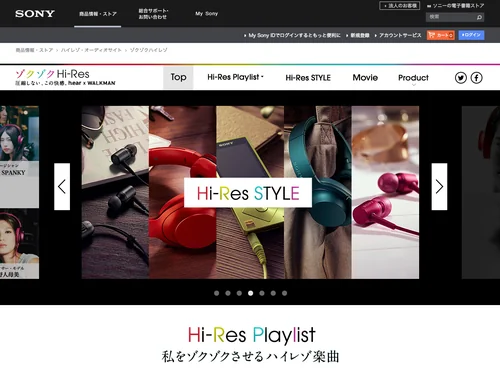Click breadcrumb ハイレゾ・オーディオサイト
This screenshot has width=500, height=375.
(x=91, y=50)
